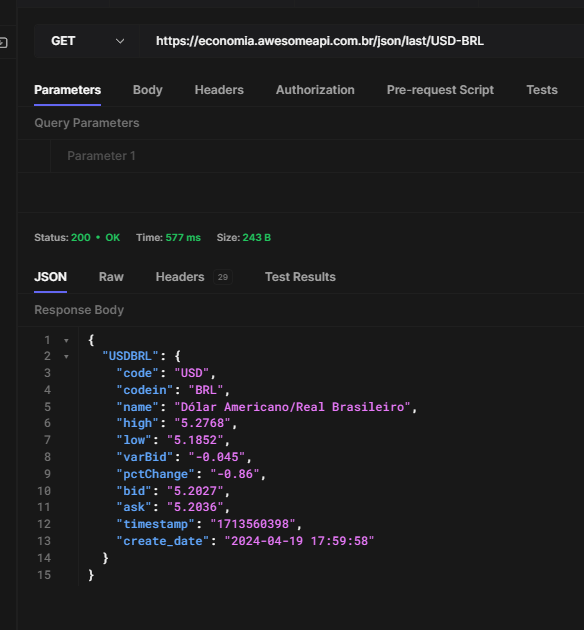Screen dimensions: 584x630
Task: Switch to the Parameters tab
Action: click(x=67, y=90)
